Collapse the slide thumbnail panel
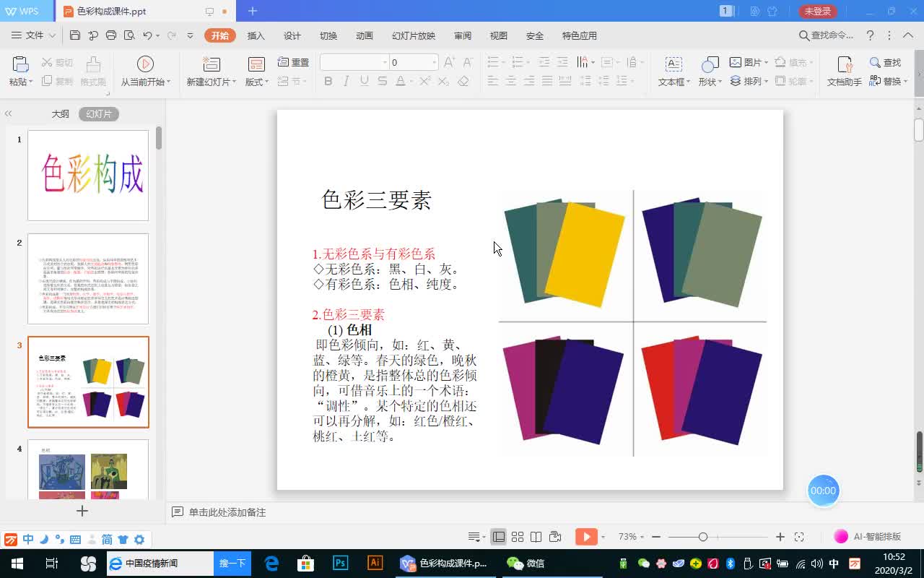Screen dimensions: 924x578 [9, 114]
